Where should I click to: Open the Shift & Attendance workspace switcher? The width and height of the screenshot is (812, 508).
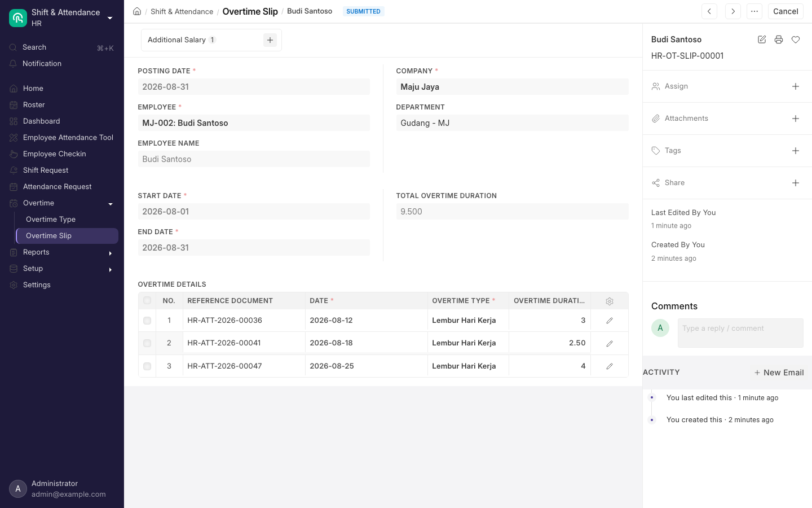click(62, 17)
